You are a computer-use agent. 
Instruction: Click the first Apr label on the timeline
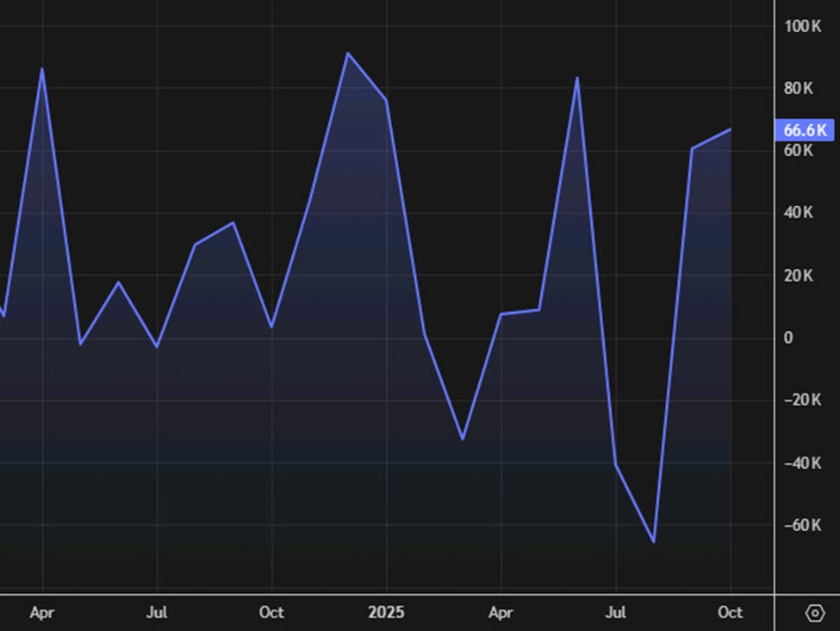click(42, 613)
